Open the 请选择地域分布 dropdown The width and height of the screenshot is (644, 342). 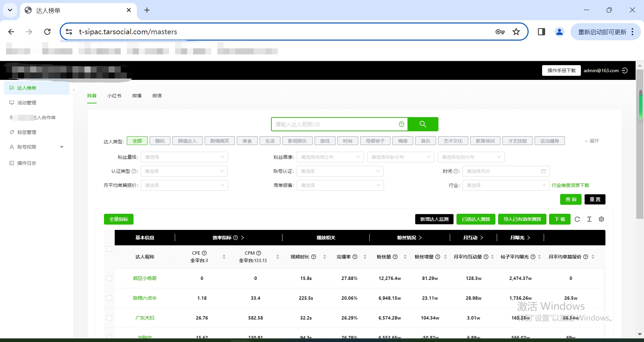click(x=330, y=157)
